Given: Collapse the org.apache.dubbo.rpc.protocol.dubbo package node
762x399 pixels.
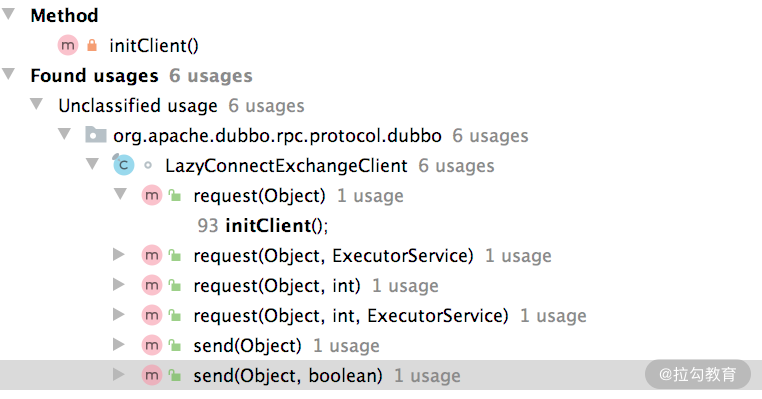Looking at the screenshot, I should pyautogui.click(x=64, y=134).
